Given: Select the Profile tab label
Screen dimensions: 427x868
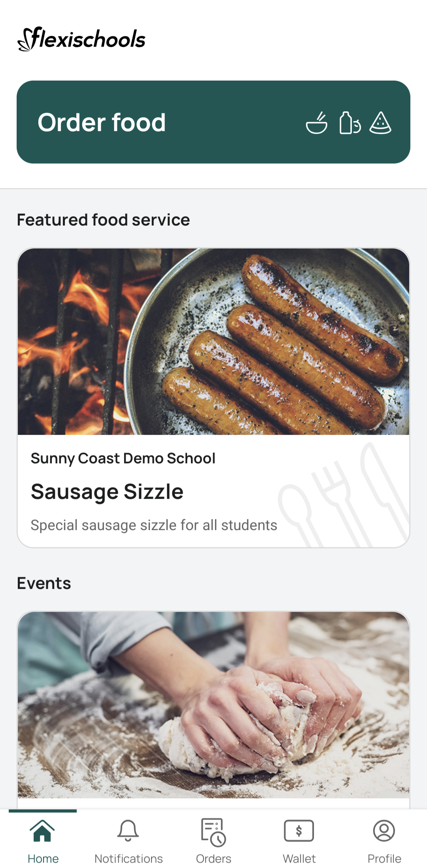Looking at the screenshot, I should pyautogui.click(x=384, y=859).
